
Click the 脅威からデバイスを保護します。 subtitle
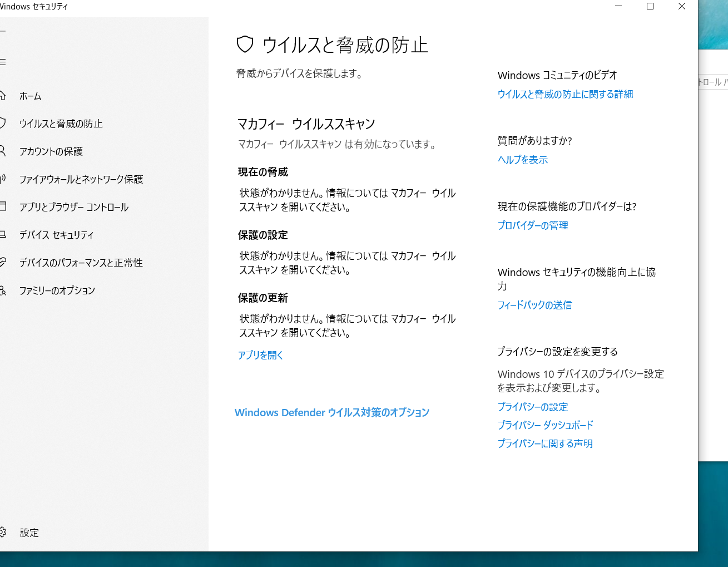coord(300,73)
